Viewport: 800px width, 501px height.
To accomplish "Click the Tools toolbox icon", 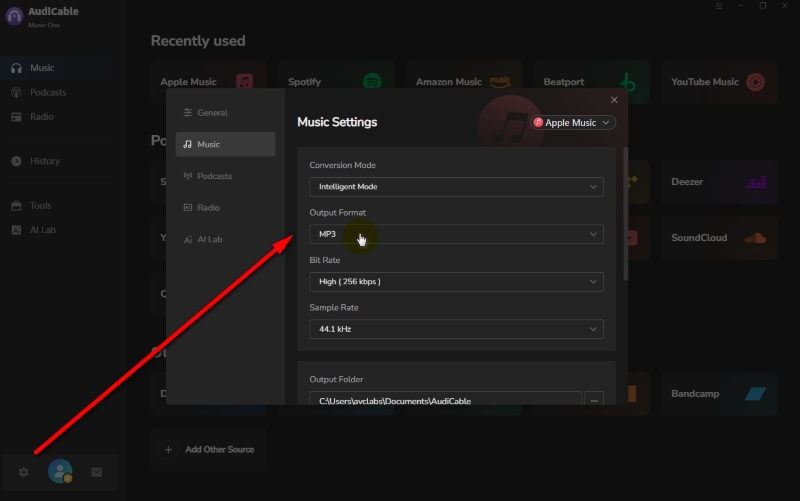I will coord(16,206).
